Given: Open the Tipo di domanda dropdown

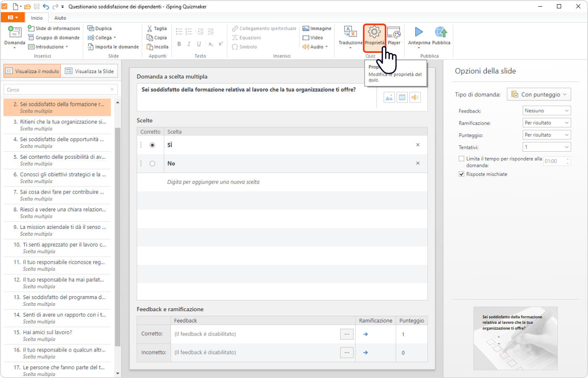Looking at the screenshot, I should click(539, 94).
